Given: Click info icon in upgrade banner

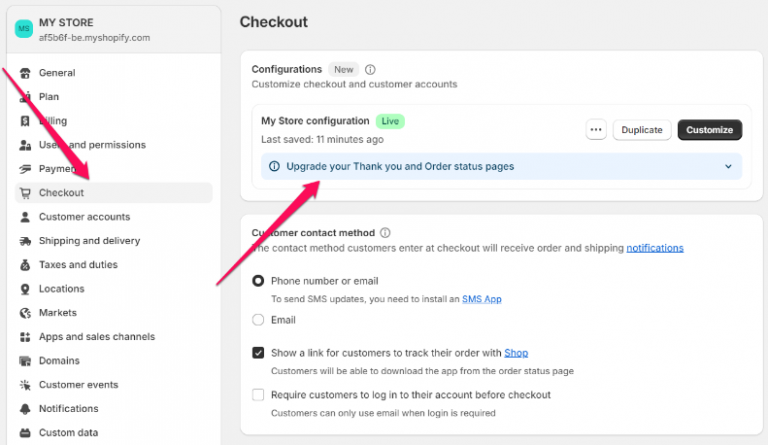Looking at the screenshot, I should [x=274, y=166].
